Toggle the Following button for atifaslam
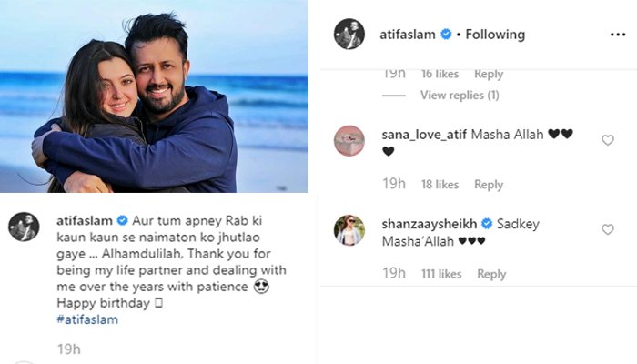This screenshot has height=364, width=637. [x=495, y=35]
